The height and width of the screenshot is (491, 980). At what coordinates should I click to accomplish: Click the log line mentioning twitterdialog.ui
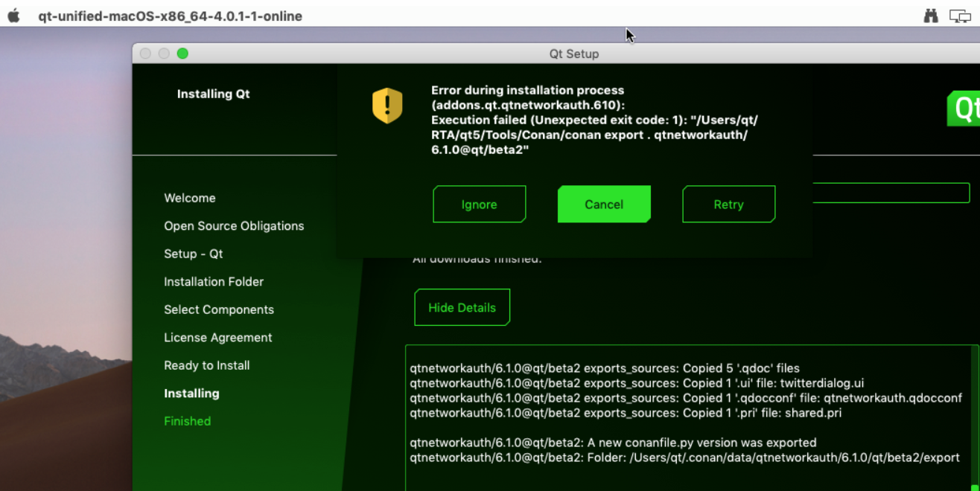click(637, 383)
